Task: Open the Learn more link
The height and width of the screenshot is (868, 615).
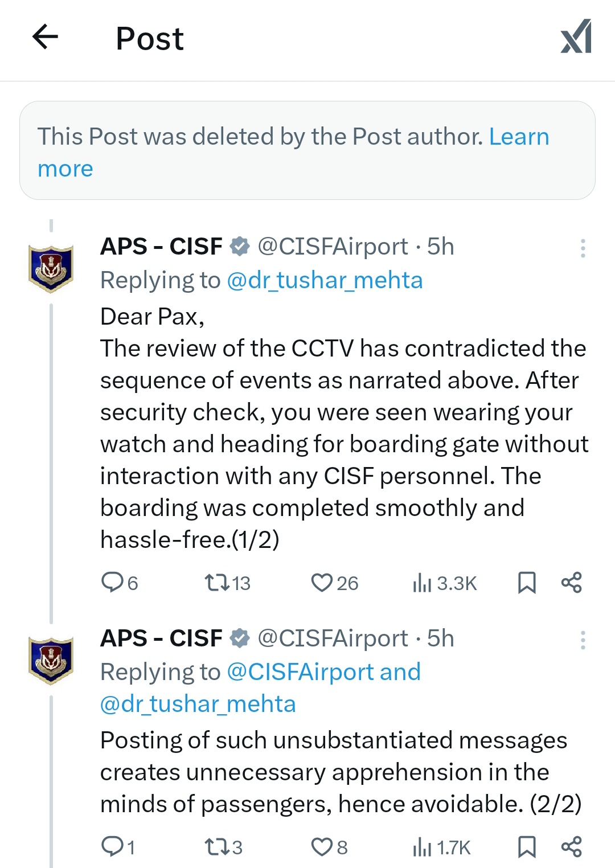Action: [x=519, y=137]
